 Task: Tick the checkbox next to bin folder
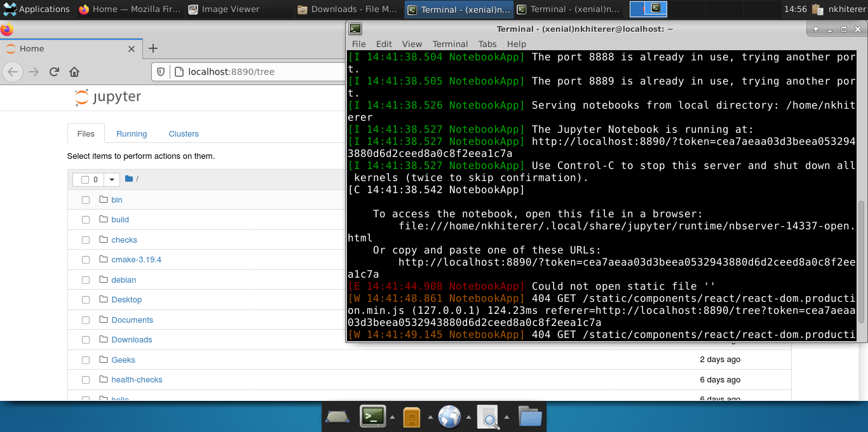[86, 200]
